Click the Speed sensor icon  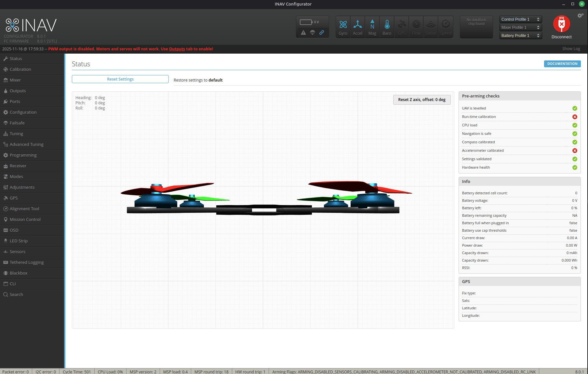click(445, 27)
